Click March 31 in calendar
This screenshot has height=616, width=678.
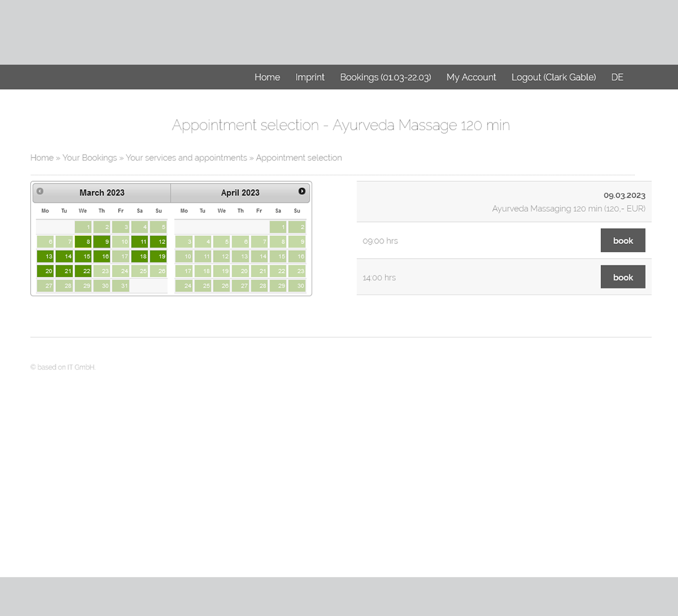(x=121, y=286)
